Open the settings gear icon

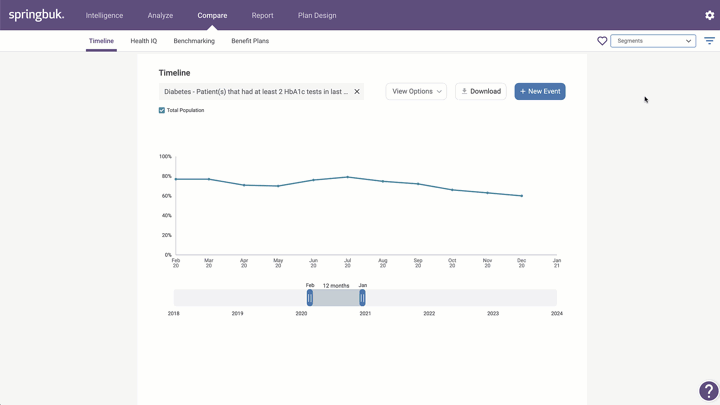point(710,15)
